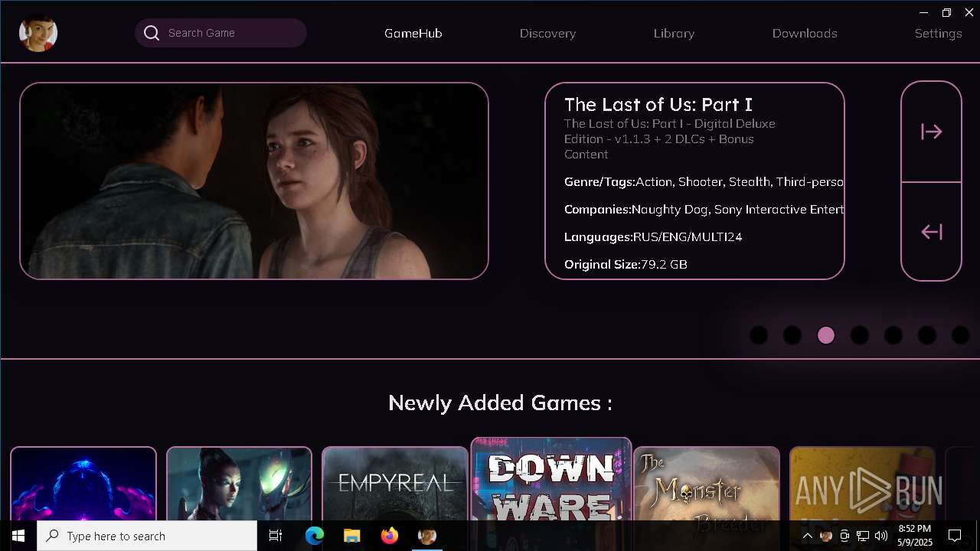The width and height of the screenshot is (980, 551).
Task: Click the Windows taskbar search box
Action: click(147, 536)
